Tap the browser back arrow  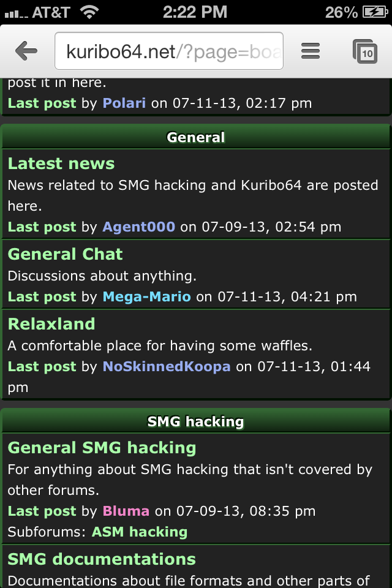click(x=26, y=51)
